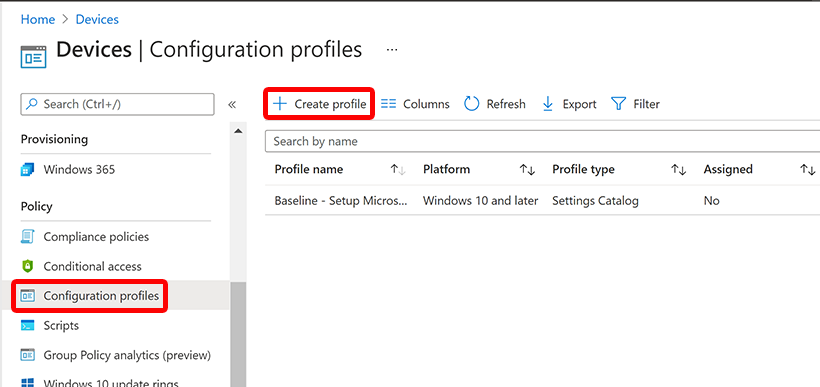Select the Compliance policies icon

(27, 236)
